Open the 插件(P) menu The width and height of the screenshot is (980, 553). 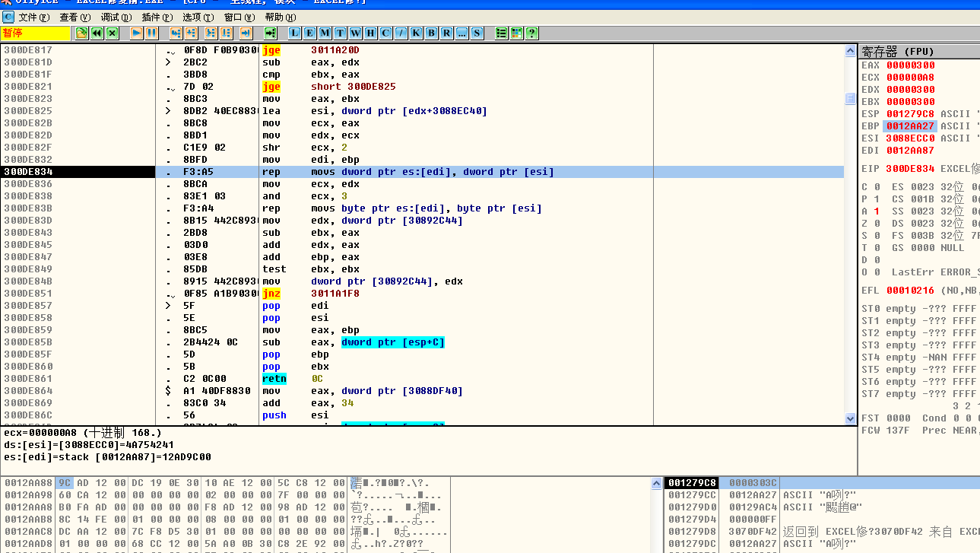coord(157,17)
